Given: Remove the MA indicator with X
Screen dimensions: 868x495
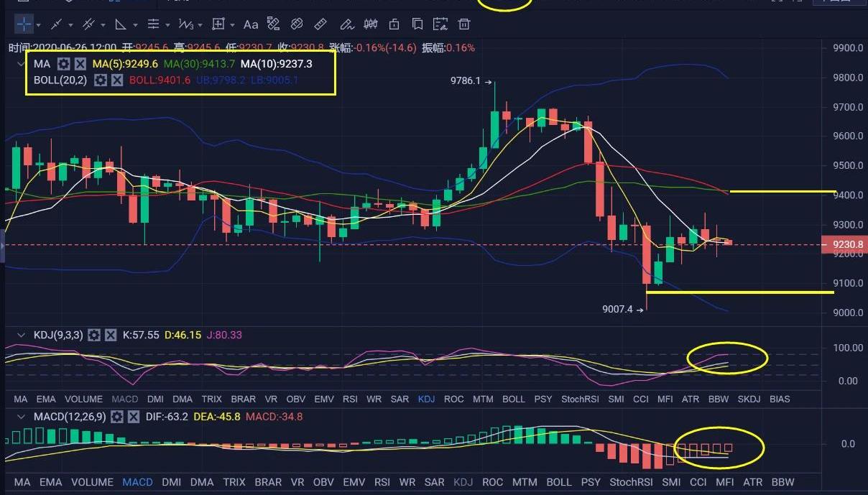Looking at the screenshot, I should (x=80, y=64).
